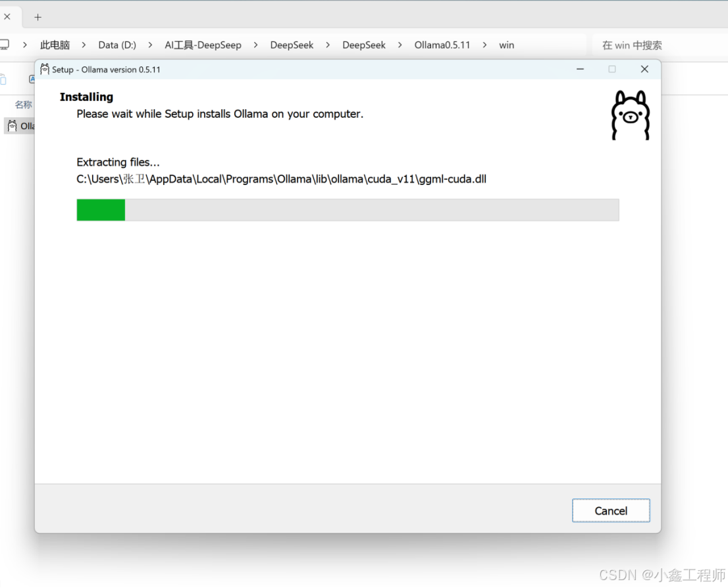728x588 pixels.
Task: Open Ollama0.5.11 breadcrumb folder
Action: [442, 45]
